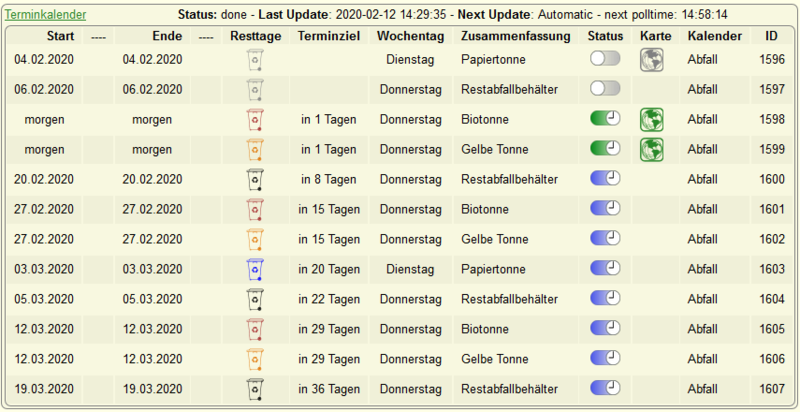Click the red Biotonne bin icon for ID 1598
The height and width of the screenshot is (412, 800).
click(x=255, y=120)
